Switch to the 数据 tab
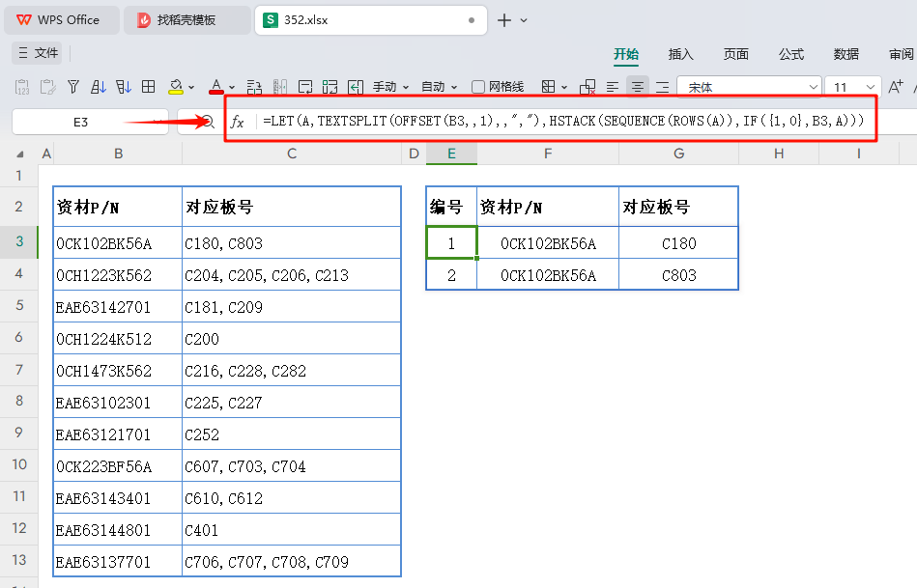917x588 pixels. tap(846, 54)
